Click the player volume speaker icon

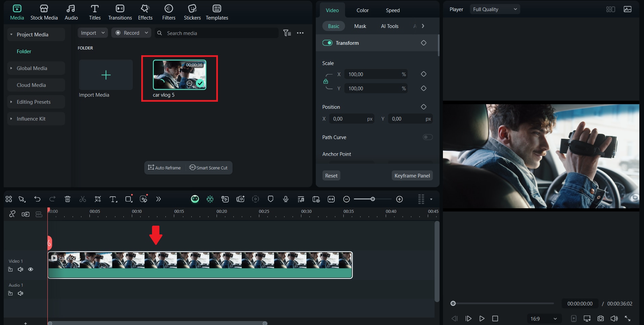click(x=614, y=318)
